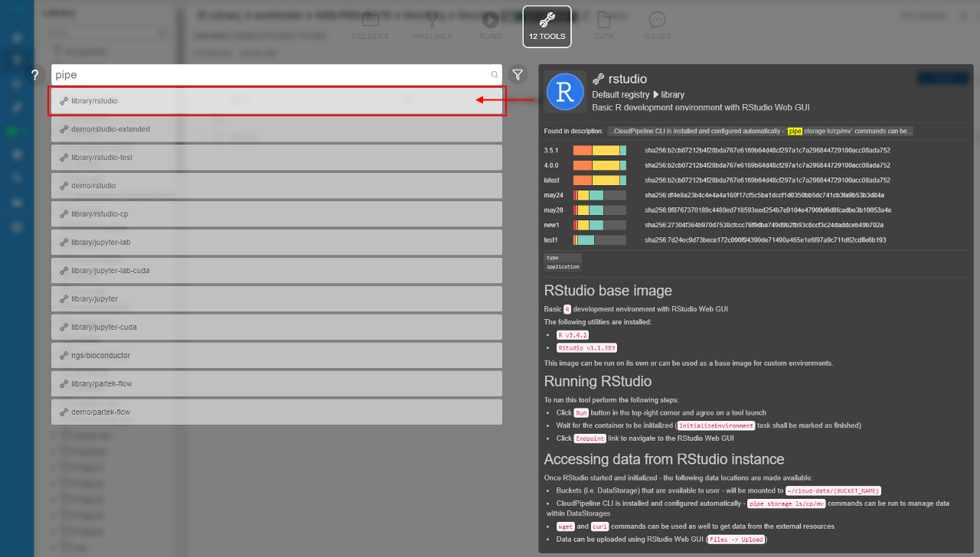Viewport: 980px width, 557px height.
Task: Click the layer size bar for version may28
Action: click(599, 210)
